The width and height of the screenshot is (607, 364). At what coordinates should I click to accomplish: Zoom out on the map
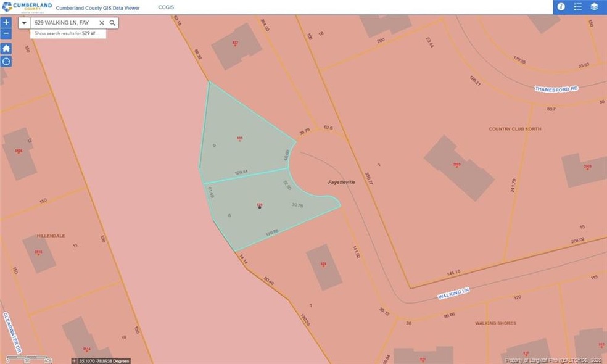(x=6, y=33)
